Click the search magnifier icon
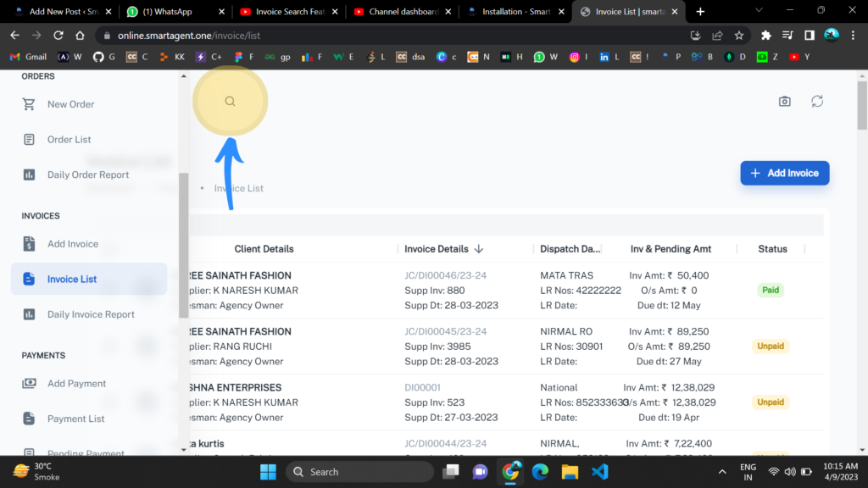 [x=230, y=101]
